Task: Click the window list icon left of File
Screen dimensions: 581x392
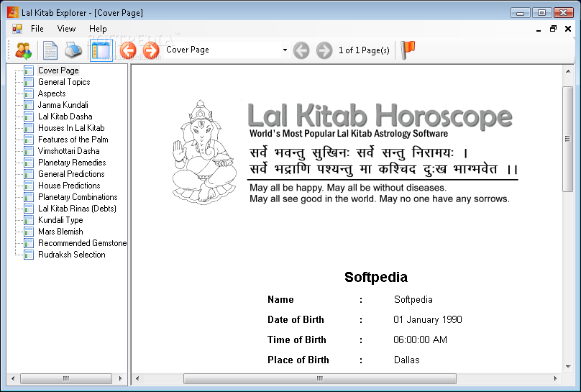Action: (x=17, y=29)
